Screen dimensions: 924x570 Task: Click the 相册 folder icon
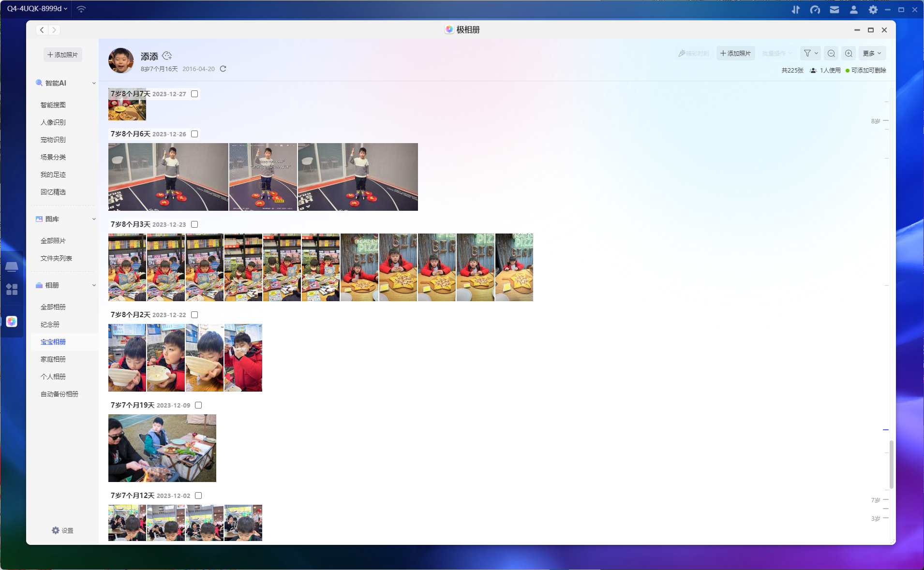coord(39,285)
